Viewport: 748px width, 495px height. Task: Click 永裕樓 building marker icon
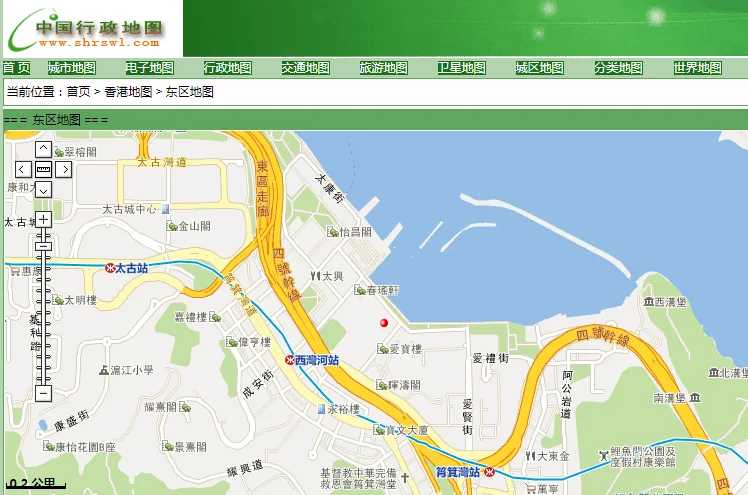(322, 409)
